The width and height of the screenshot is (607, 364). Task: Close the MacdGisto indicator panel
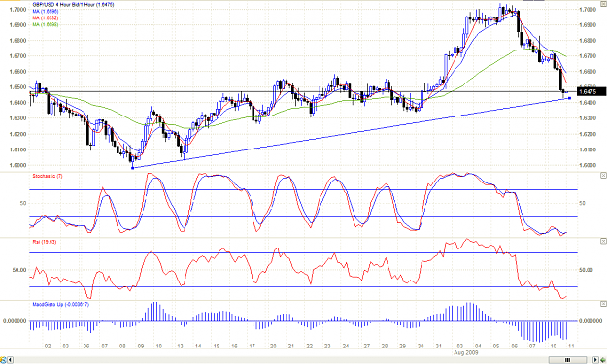pyautogui.click(x=603, y=304)
